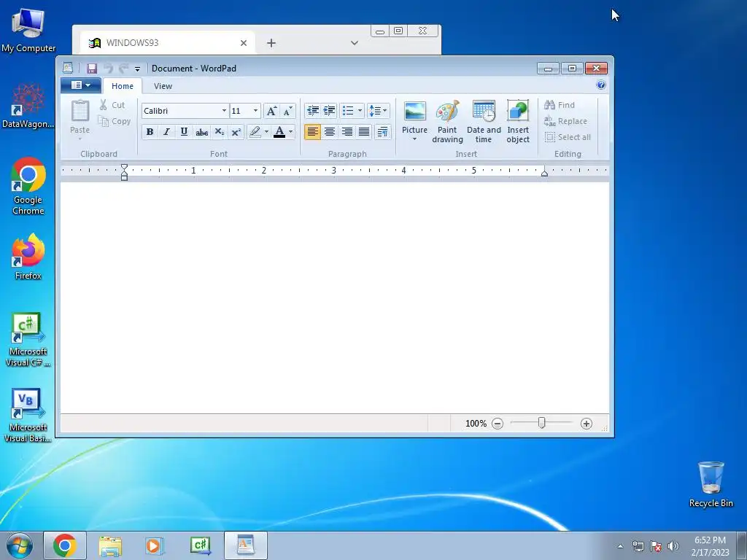Open WordPad Help question mark icon
Viewport: 747px width, 560px height.
tap(601, 85)
